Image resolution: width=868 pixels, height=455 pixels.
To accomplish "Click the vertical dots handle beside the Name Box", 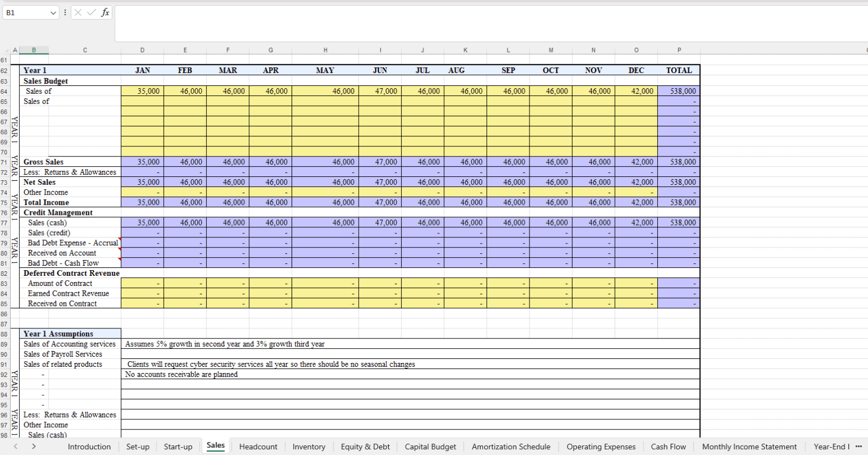I will point(65,12).
